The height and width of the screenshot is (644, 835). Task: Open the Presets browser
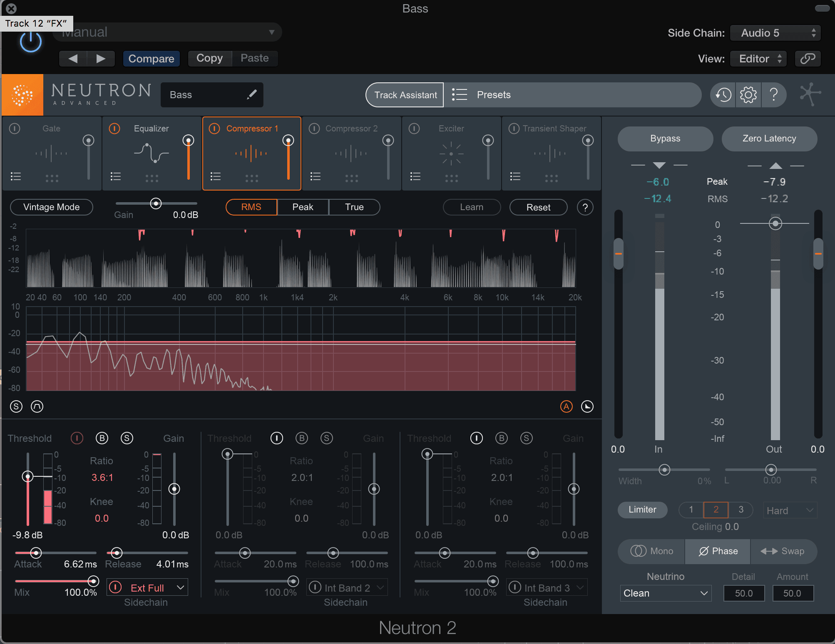[572, 95]
